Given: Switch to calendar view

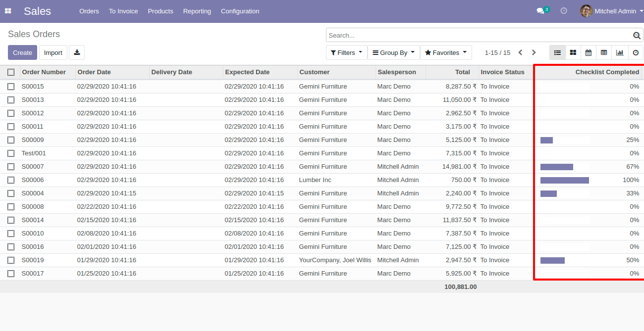Looking at the screenshot, I should click(x=589, y=52).
